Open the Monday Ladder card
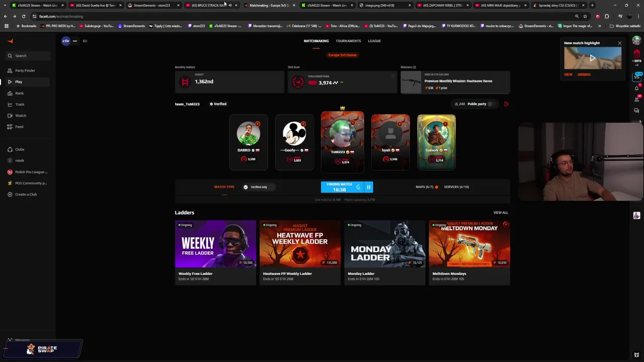 coord(385,252)
